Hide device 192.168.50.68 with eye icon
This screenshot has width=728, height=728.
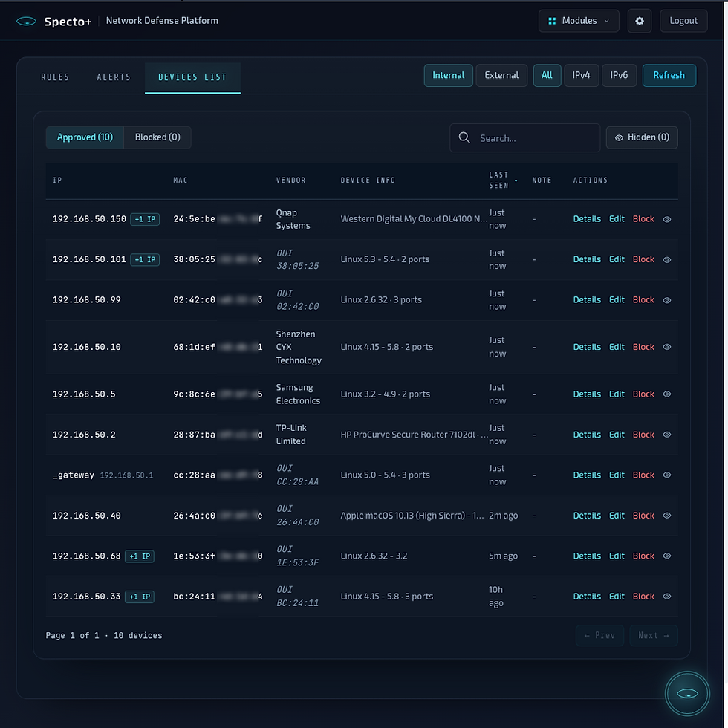667,556
